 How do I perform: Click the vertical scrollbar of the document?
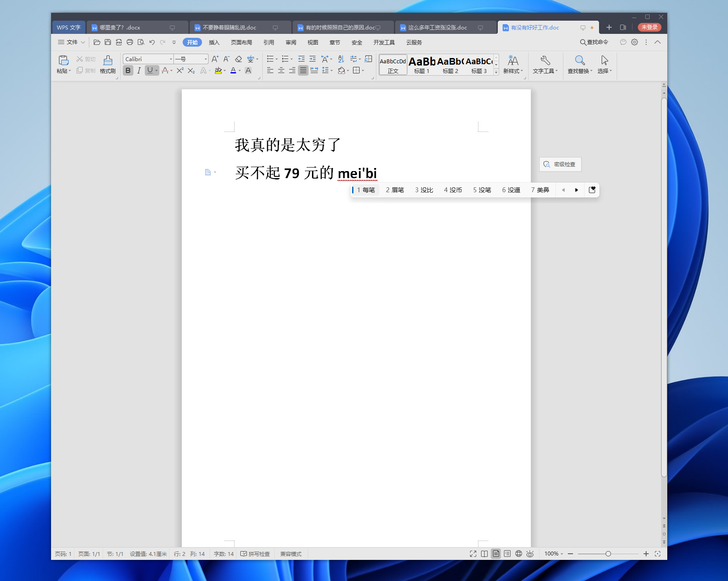[664, 288]
